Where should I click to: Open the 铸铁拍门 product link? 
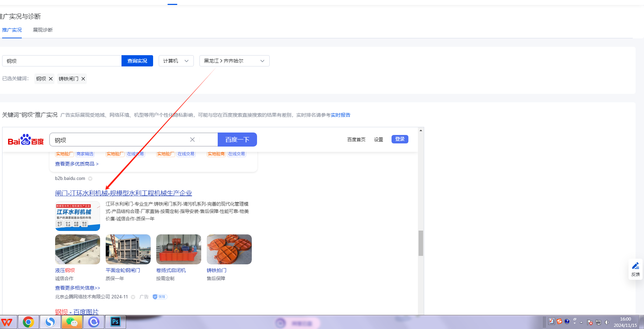click(x=217, y=270)
